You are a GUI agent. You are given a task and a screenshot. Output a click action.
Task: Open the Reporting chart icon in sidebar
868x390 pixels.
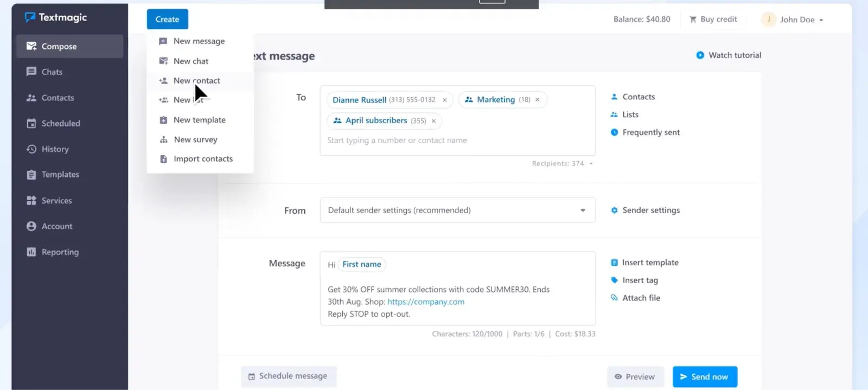[31, 252]
